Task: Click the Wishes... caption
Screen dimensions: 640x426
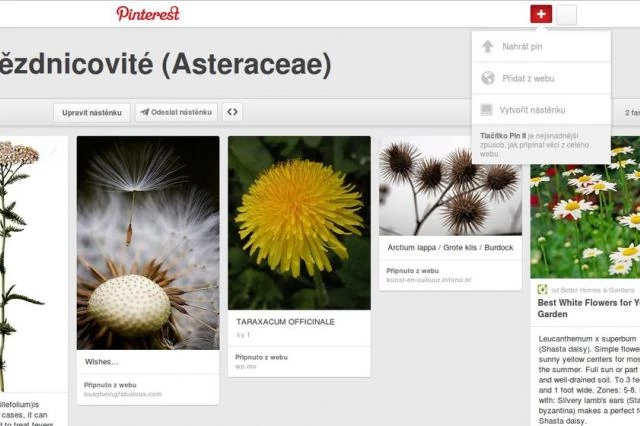Action: [101, 362]
